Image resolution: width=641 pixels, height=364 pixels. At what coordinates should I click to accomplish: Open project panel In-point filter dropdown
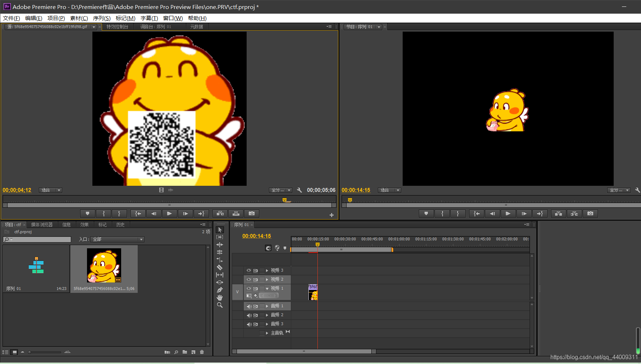tap(117, 239)
